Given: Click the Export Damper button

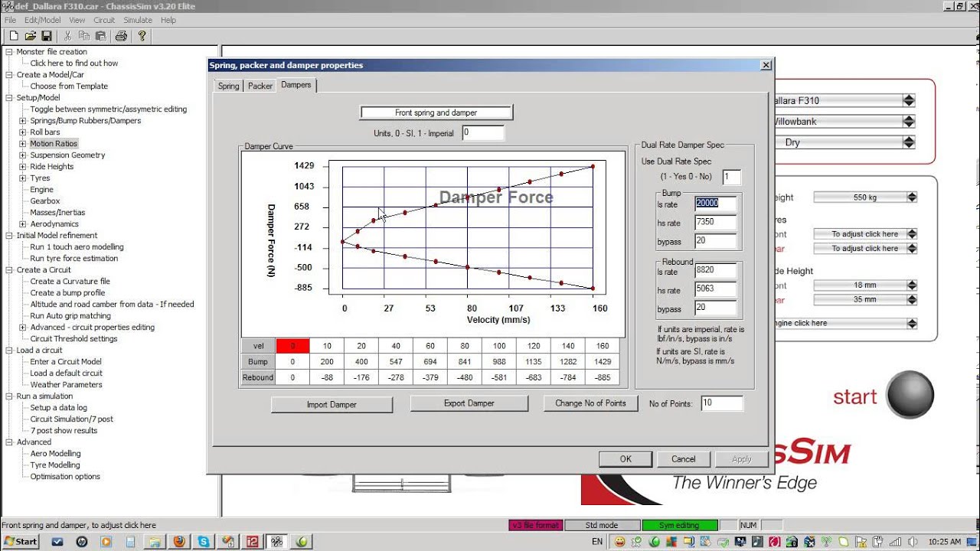Looking at the screenshot, I should click(x=469, y=403).
